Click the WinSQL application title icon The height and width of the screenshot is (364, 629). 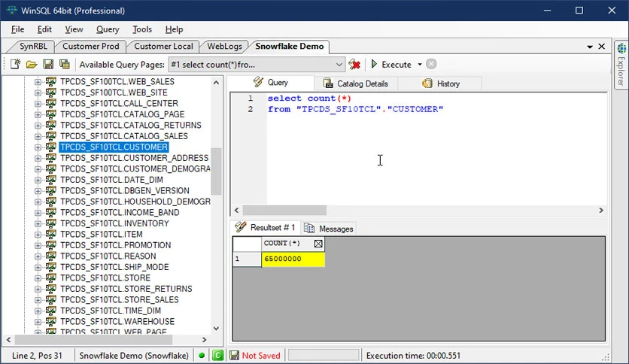[12, 11]
